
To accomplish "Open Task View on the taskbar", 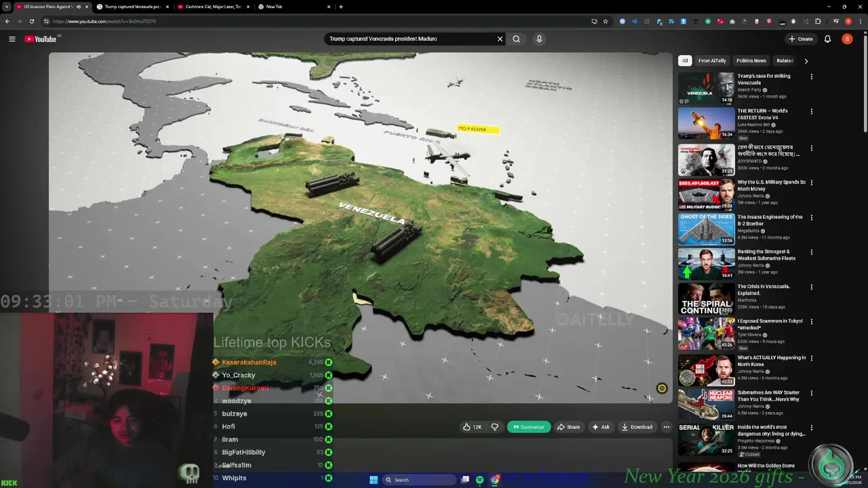I will click(x=465, y=480).
